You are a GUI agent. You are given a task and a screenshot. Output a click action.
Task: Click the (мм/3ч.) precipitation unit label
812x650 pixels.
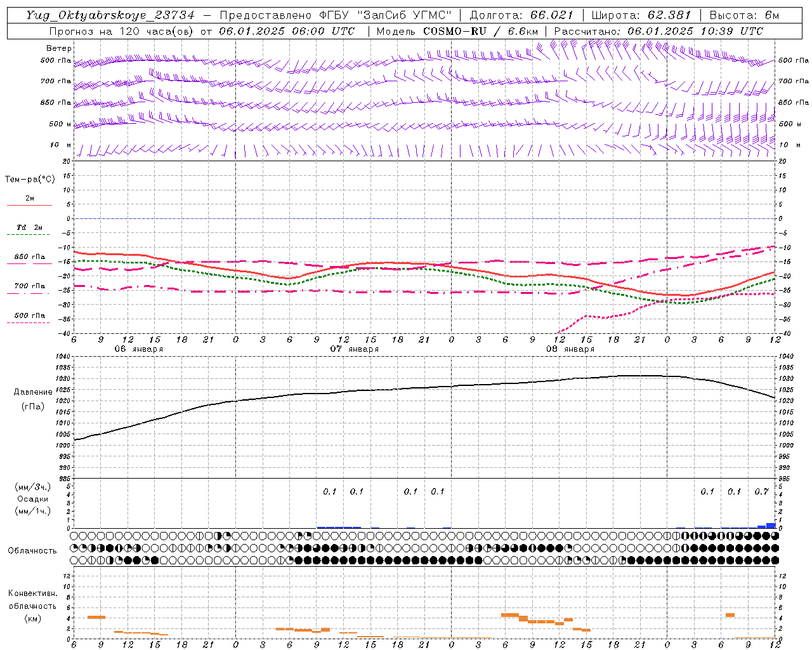pos(33,487)
